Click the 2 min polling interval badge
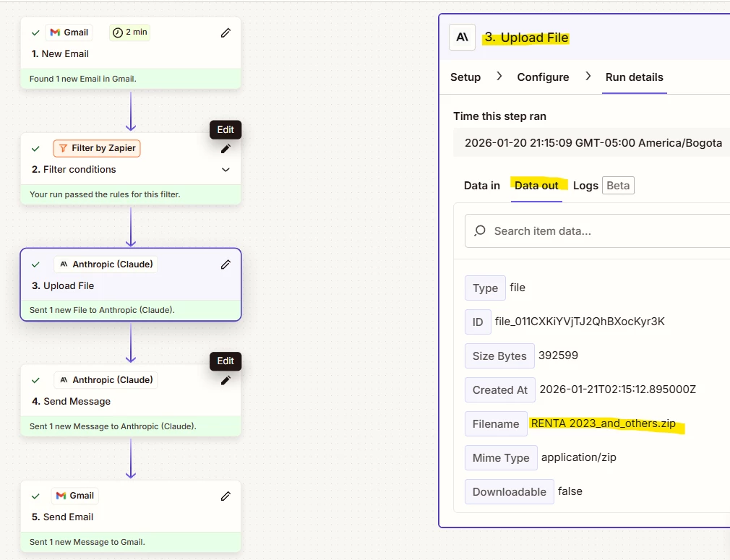This screenshot has height=560, width=730. pos(130,32)
